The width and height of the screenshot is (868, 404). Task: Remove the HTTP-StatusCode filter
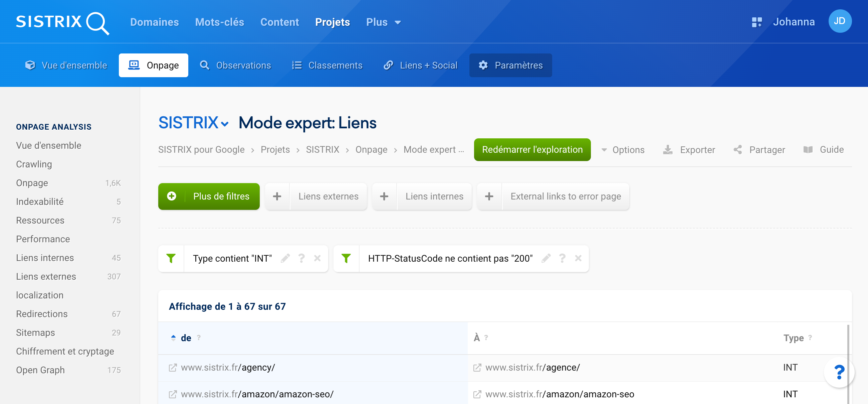(x=578, y=258)
